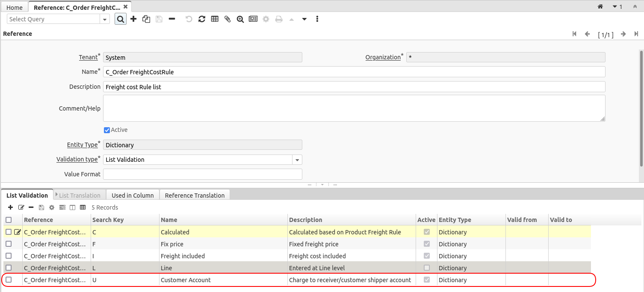Toggle grid view in the main toolbar

click(x=215, y=19)
